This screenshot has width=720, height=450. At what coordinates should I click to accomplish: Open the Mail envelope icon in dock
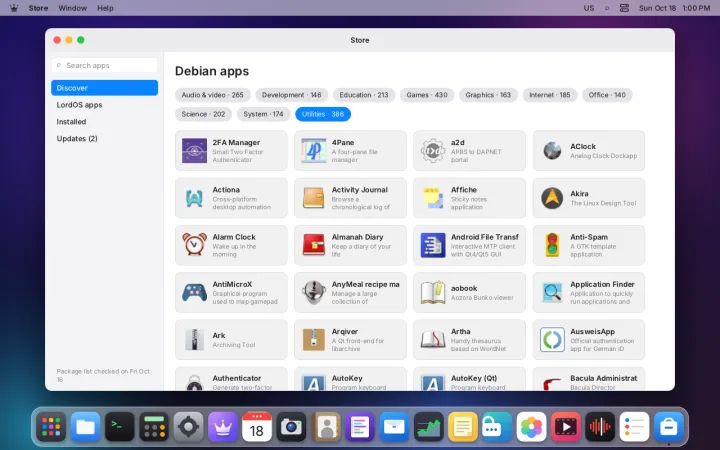coord(394,427)
